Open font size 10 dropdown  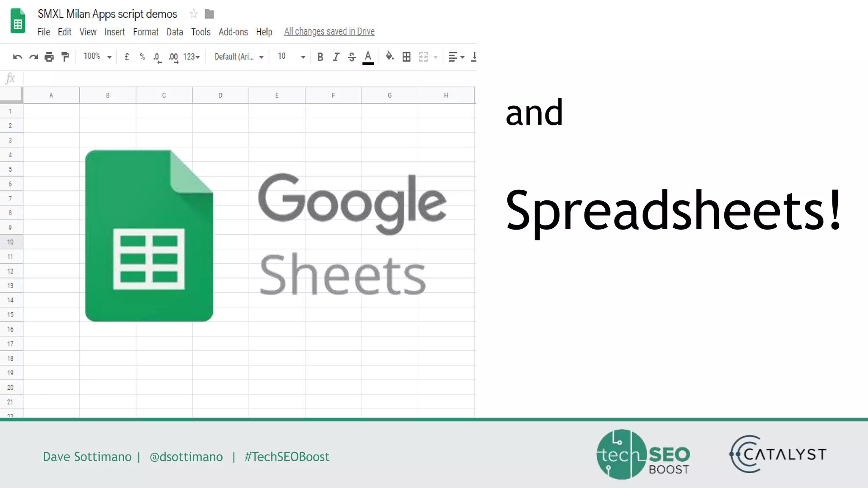coord(292,57)
